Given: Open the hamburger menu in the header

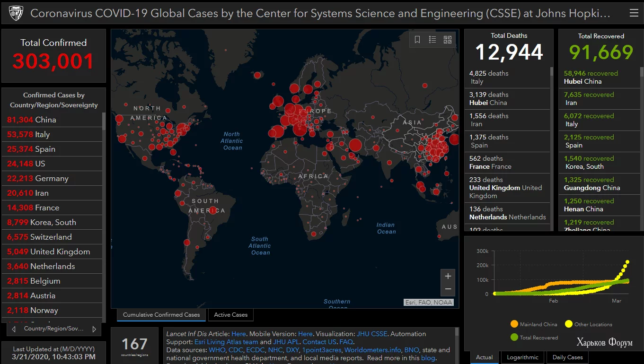Looking at the screenshot, I should click(634, 13).
